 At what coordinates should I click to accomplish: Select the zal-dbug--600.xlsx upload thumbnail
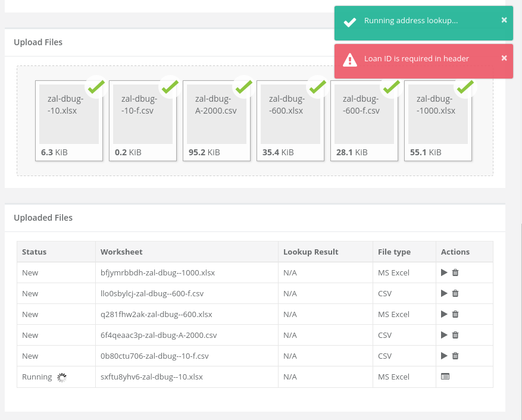[290, 121]
